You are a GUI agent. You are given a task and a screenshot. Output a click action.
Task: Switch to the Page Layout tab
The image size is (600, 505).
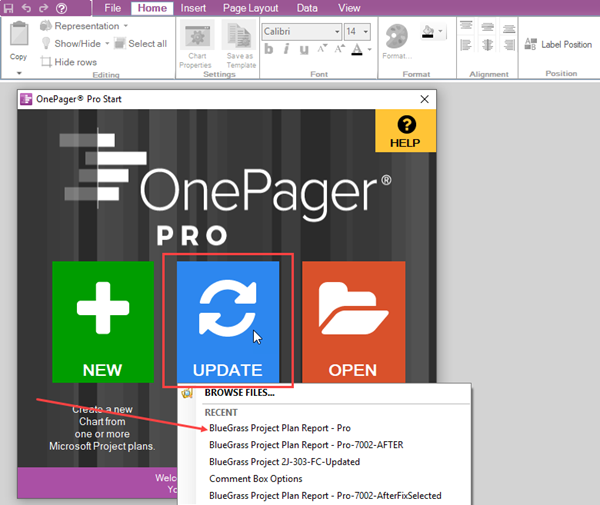click(251, 8)
